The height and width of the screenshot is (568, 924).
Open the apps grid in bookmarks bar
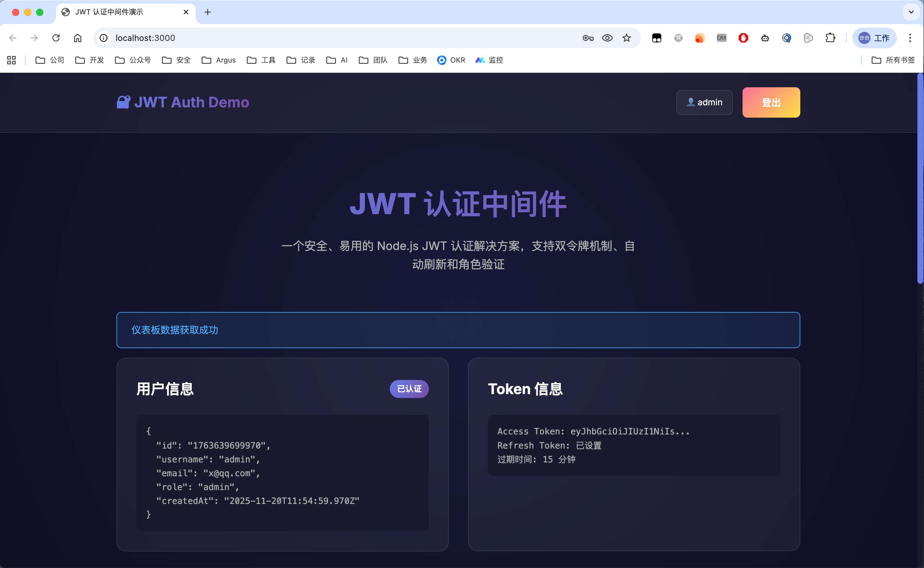tap(11, 60)
